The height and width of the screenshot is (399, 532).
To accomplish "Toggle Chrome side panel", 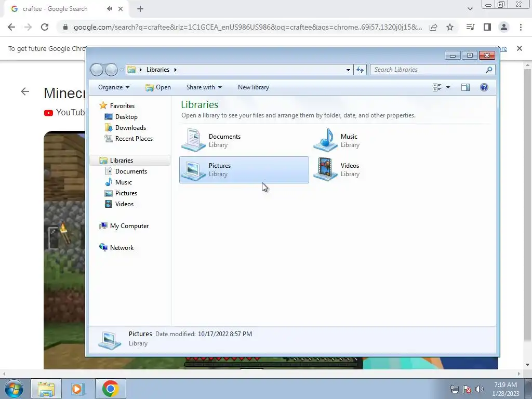I will (x=487, y=27).
